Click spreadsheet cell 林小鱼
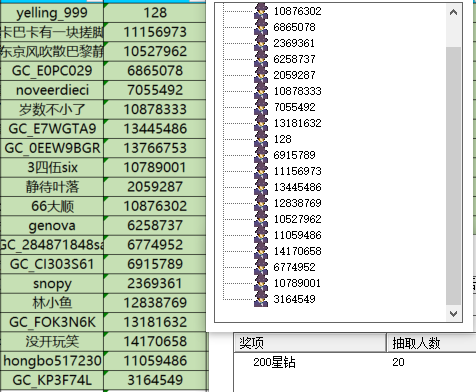476x392 pixels. (x=52, y=303)
